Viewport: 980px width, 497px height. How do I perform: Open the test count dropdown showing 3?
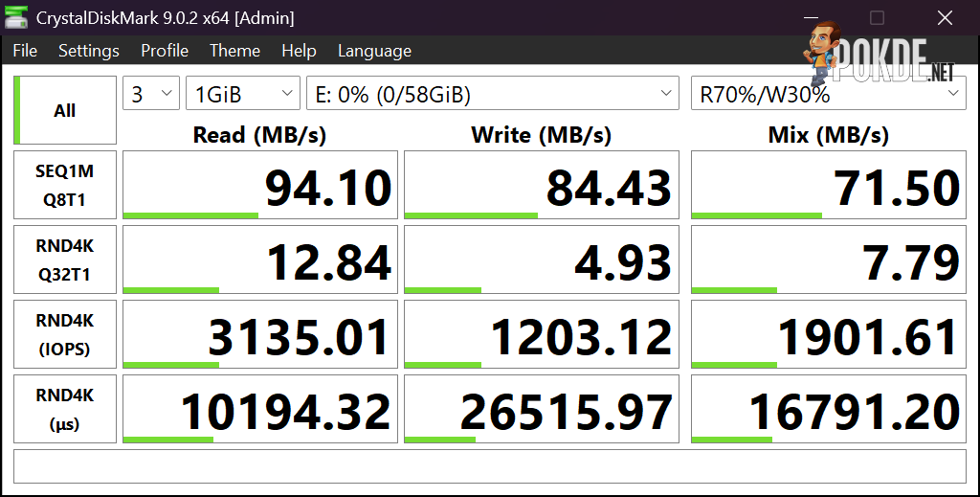tap(151, 93)
